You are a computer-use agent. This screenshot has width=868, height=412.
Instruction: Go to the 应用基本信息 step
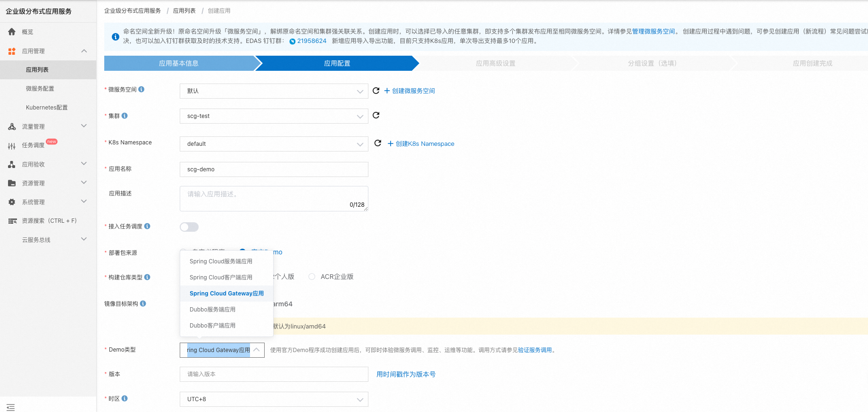click(179, 63)
